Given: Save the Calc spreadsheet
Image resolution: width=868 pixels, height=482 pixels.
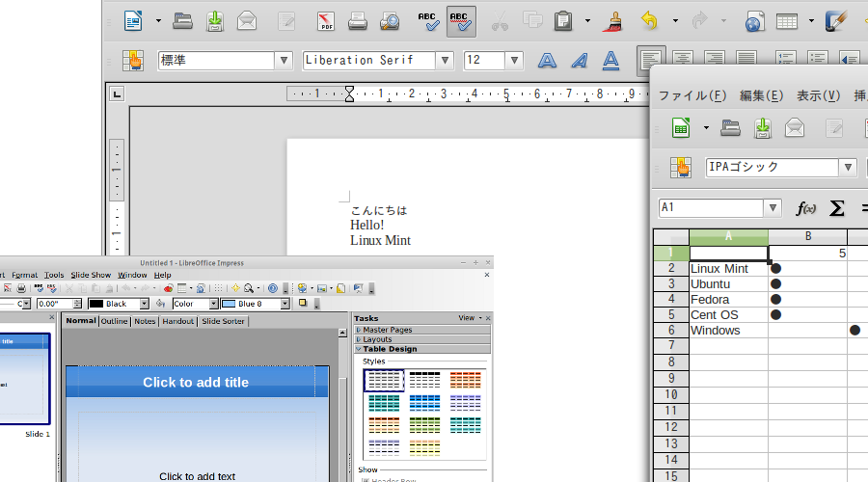Looking at the screenshot, I should tap(763, 128).
